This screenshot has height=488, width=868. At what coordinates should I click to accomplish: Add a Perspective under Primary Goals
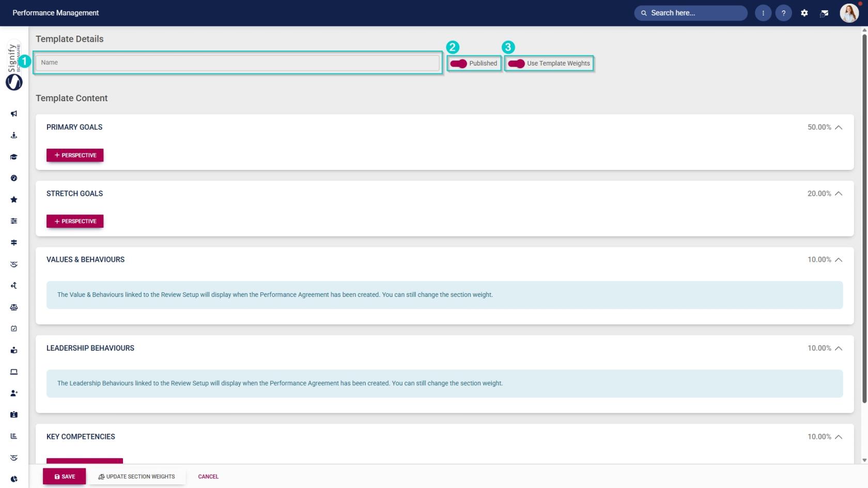(75, 155)
